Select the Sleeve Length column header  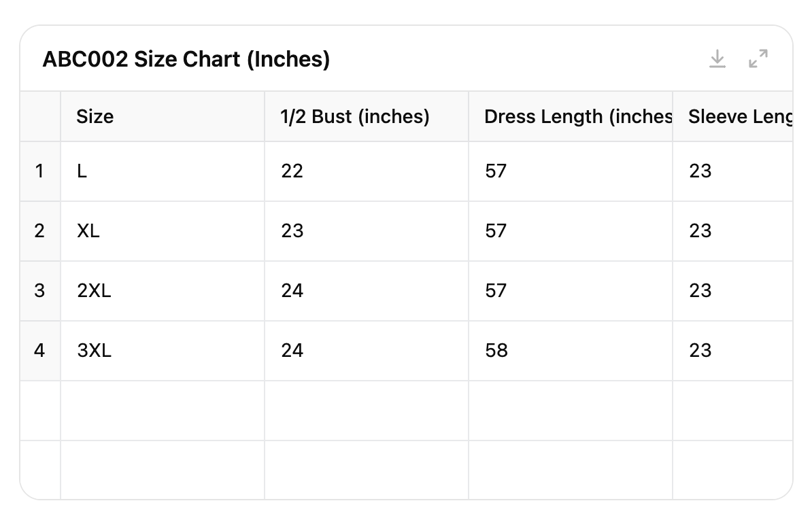tap(733, 117)
